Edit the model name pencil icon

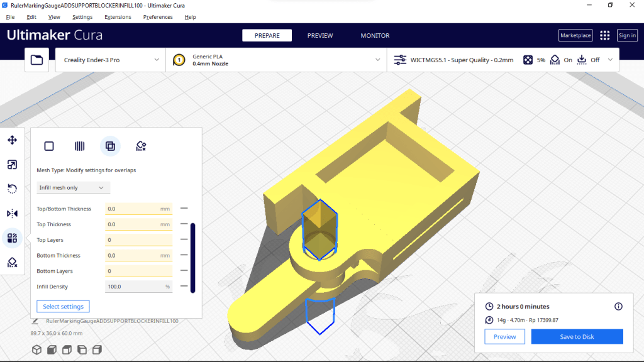click(x=35, y=321)
